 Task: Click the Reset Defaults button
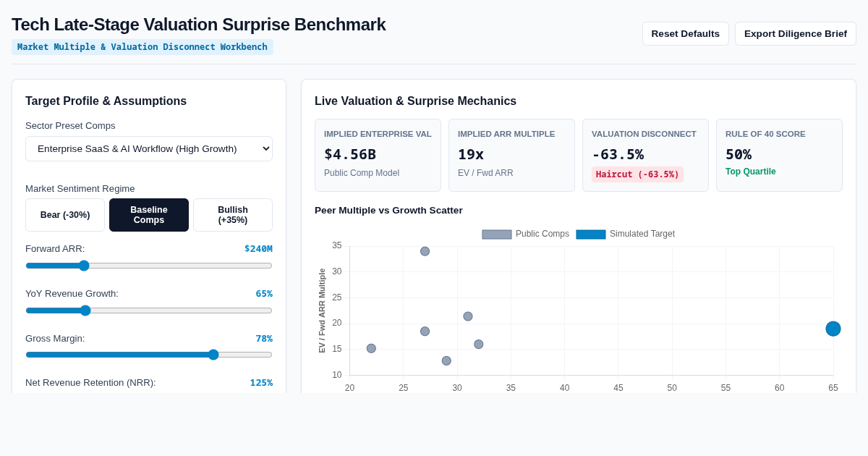pyautogui.click(x=685, y=33)
